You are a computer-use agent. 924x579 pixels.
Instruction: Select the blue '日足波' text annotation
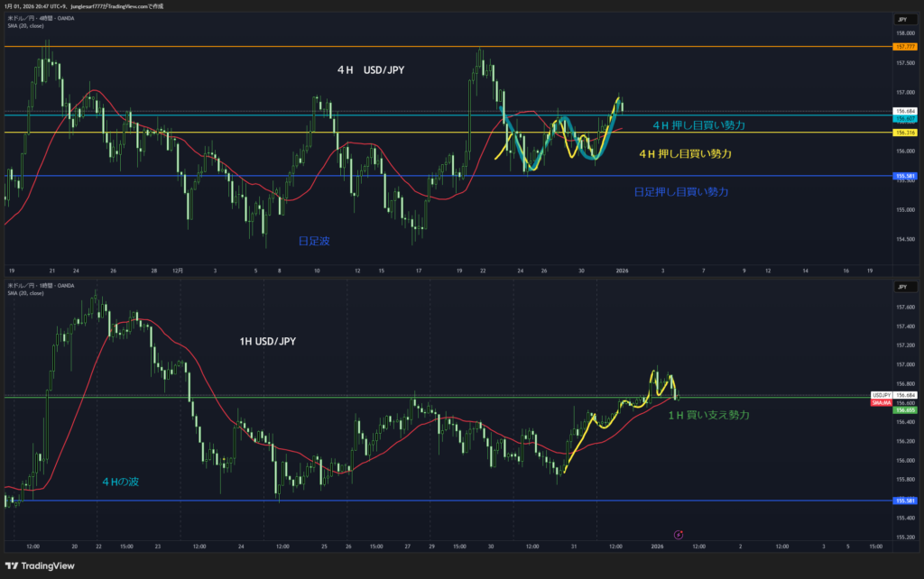point(314,241)
